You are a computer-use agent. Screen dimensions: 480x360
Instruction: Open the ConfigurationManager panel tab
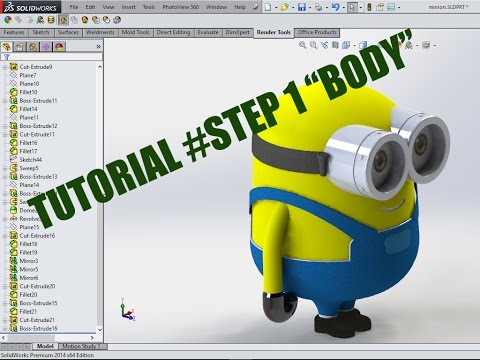pos(33,47)
